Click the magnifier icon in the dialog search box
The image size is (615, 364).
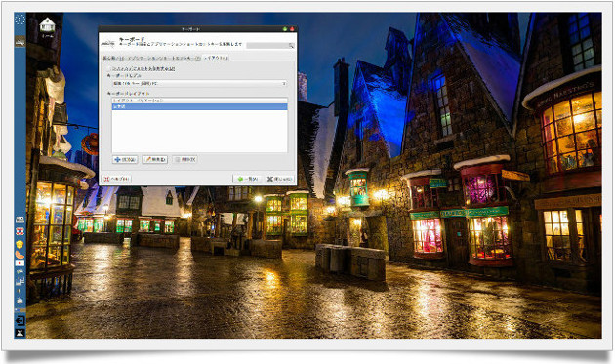point(291,46)
